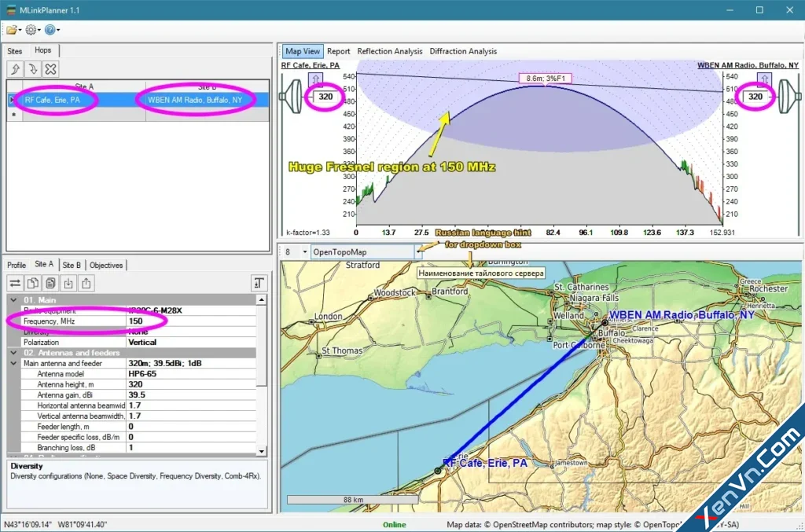Export site parameters icon
Image resolution: width=805 pixels, height=532 pixels.
[x=86, y=283]
